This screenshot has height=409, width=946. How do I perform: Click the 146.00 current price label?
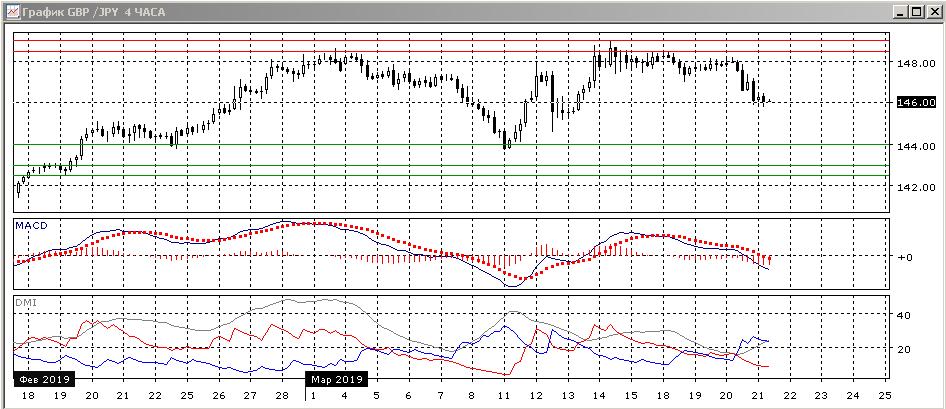point(916,103)
